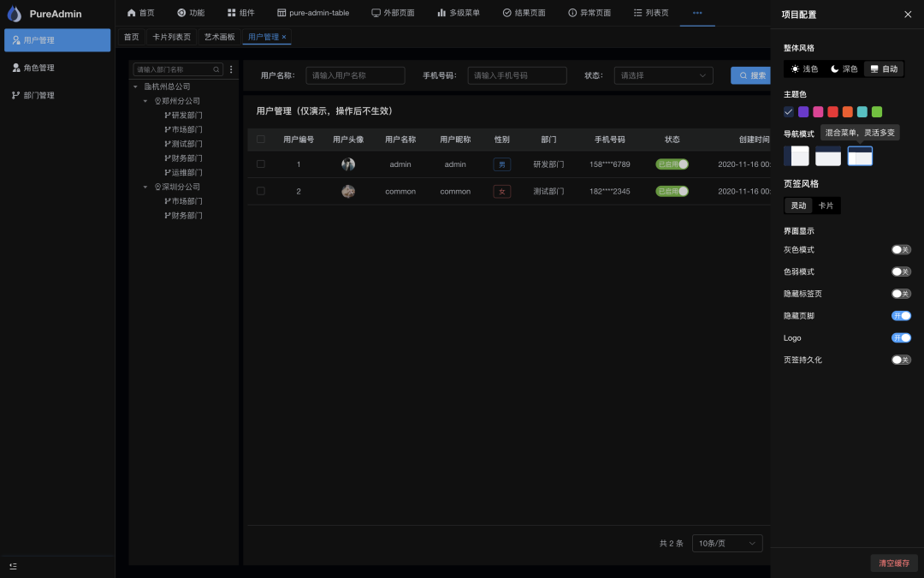This screenshot has height=578, width=924.
Task: Open the 多级菜单 top menu item
Action: [x=458, y=13]
